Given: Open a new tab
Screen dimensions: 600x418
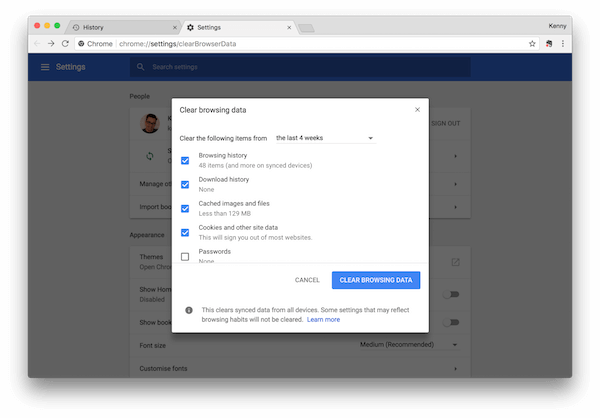Looking at the screenshot, I should (306, 28).
